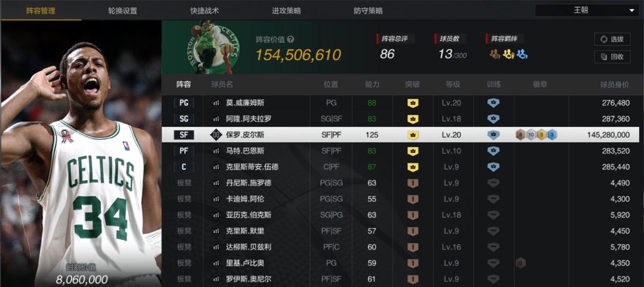Click the bronze 8 medal on 保罗.皮尔斯 row
Viewport: 644px width, 287px height.
click(521, 135)
